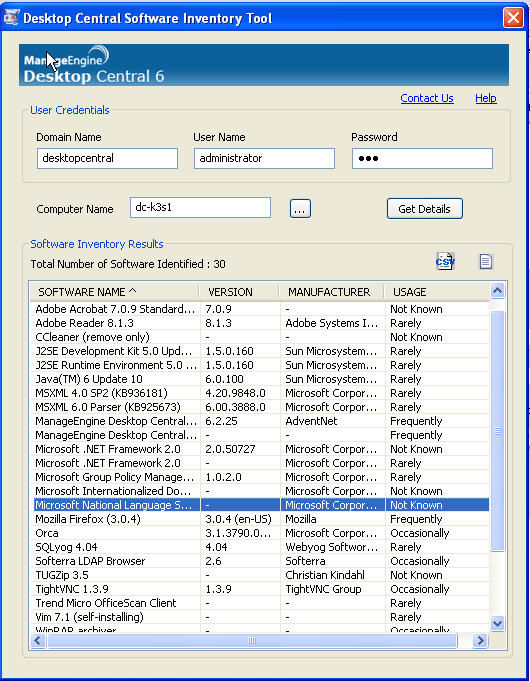Select the CCleaner (remove only) row
The image size is (530, 681).
(261, 337)
